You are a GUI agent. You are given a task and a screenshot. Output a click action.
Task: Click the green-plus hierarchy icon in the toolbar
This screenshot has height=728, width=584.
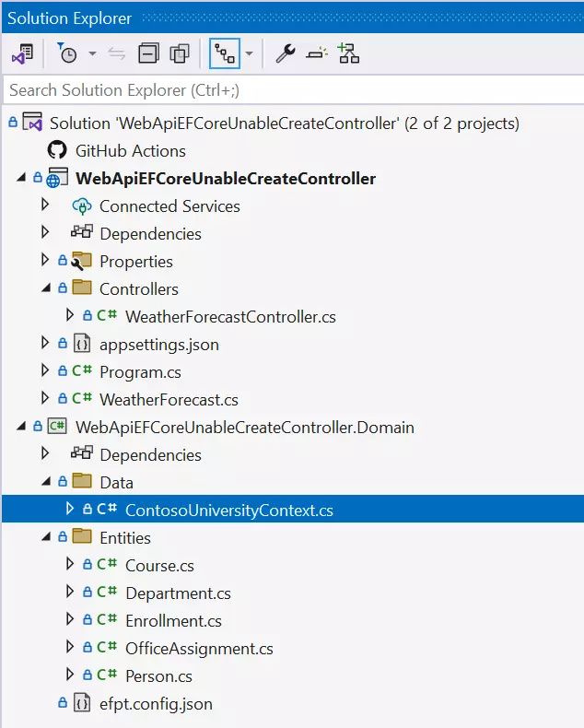click(x=348, y=53)
